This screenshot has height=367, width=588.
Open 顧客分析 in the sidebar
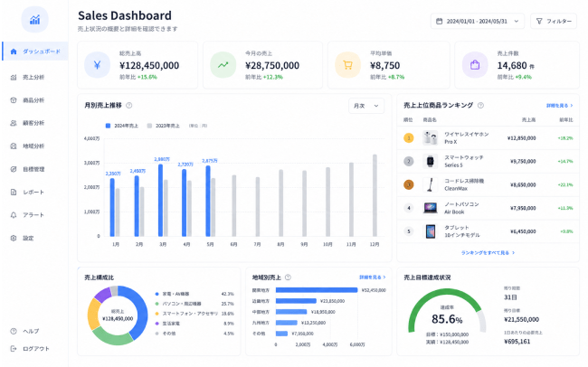[x=35, y=123]
